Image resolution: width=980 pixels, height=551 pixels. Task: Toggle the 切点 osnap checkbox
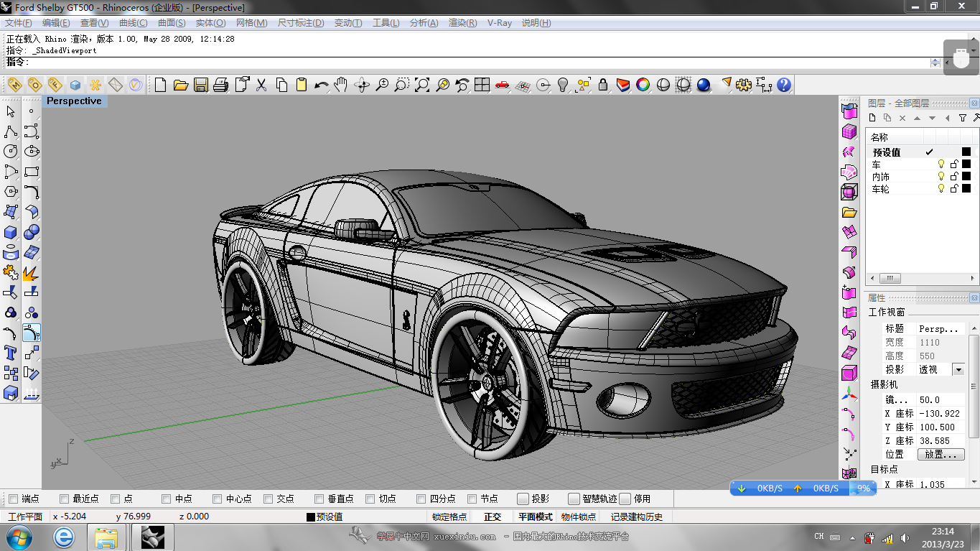(x=370, y=499)
